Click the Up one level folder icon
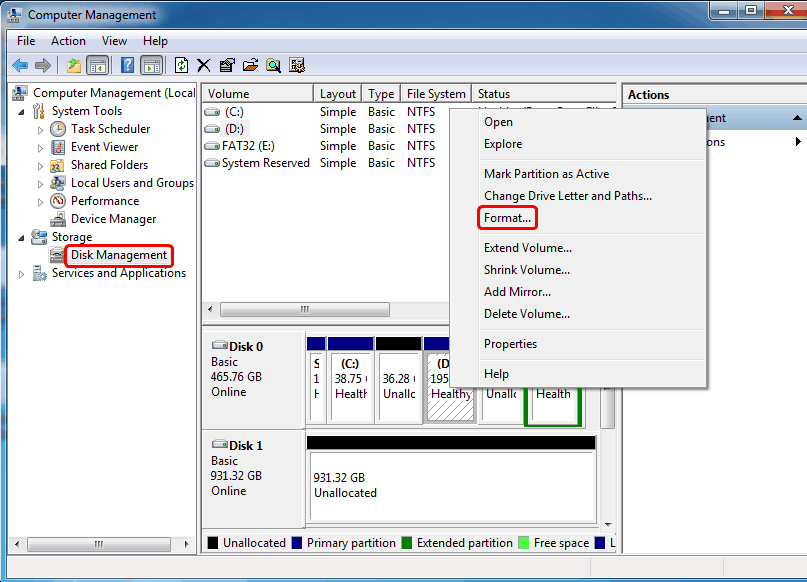 point(74,65)
